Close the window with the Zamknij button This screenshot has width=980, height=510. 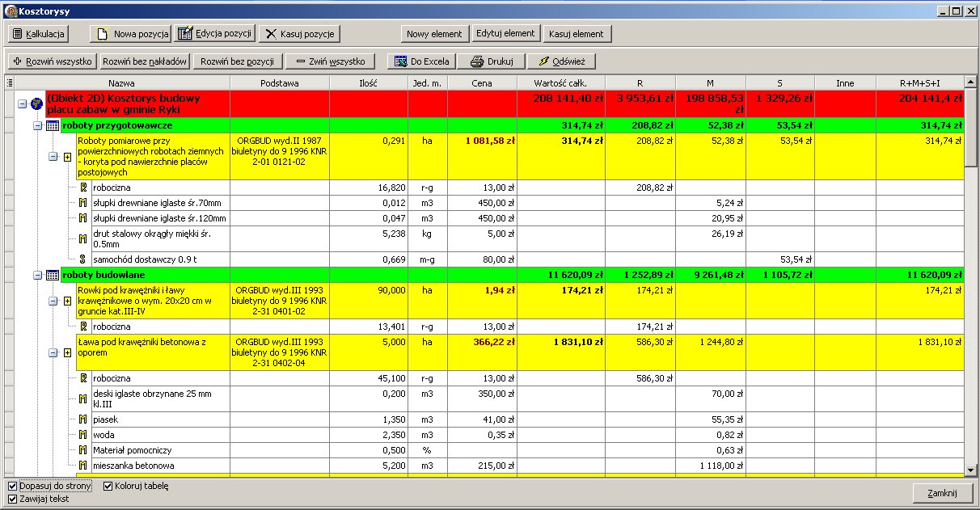942,494
